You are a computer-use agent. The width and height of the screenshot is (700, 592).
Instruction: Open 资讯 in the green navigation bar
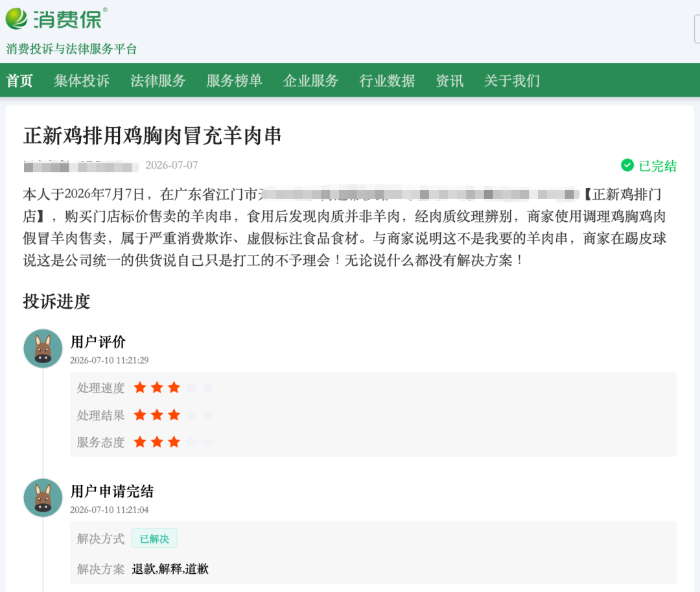point(450,81)
